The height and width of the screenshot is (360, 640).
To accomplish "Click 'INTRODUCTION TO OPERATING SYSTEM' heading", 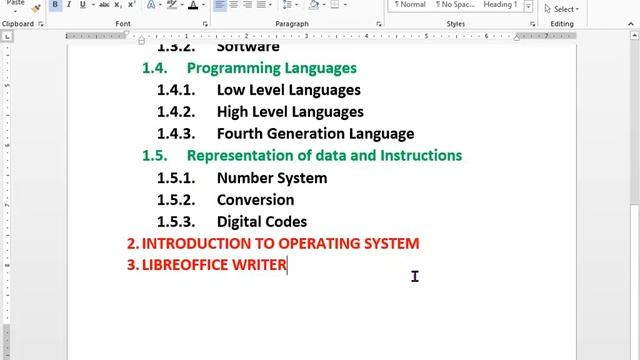I will 280,244.
